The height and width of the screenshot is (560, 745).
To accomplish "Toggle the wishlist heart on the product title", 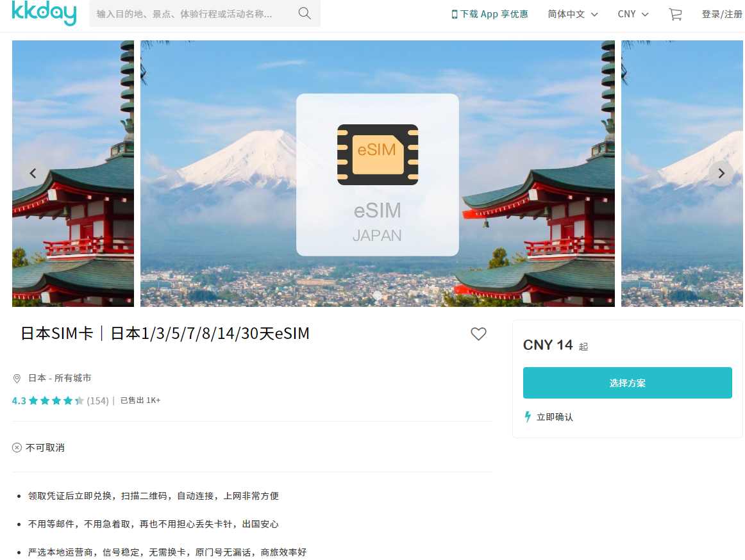I will coord(478,334).
